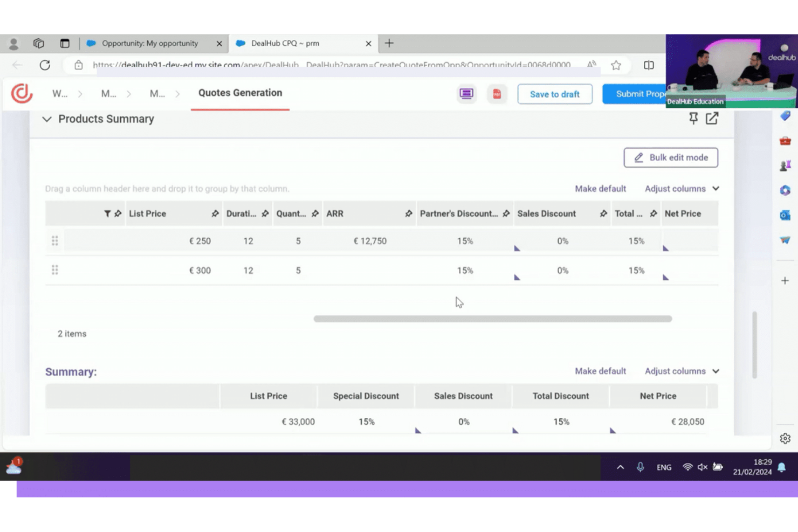
Task: Click the filter icon in the table header
Action: click(x=107, y=214)
